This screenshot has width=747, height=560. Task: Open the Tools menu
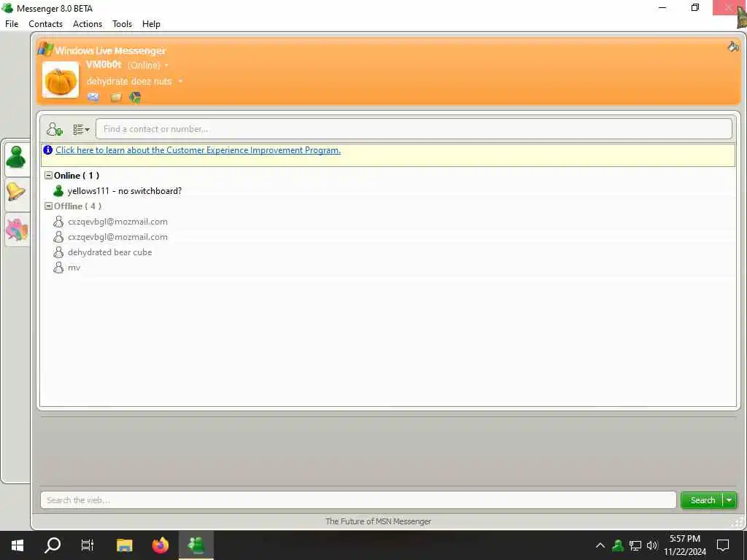pos(123,24)
